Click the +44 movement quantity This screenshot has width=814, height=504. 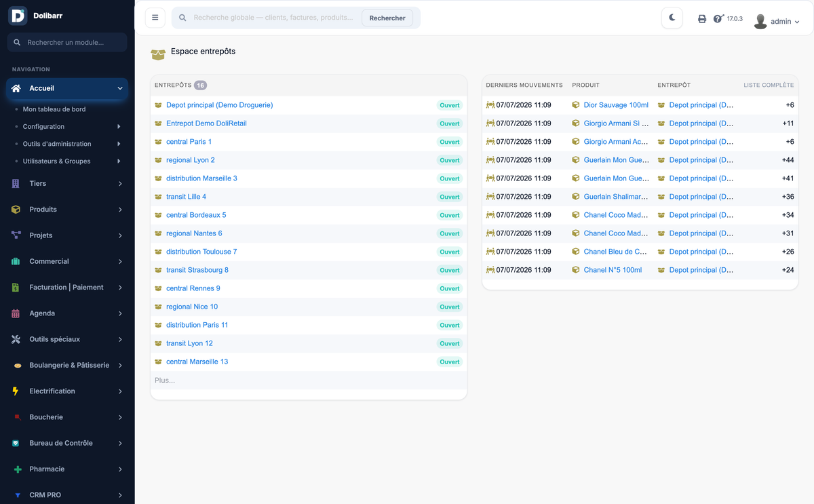point(788,160)
